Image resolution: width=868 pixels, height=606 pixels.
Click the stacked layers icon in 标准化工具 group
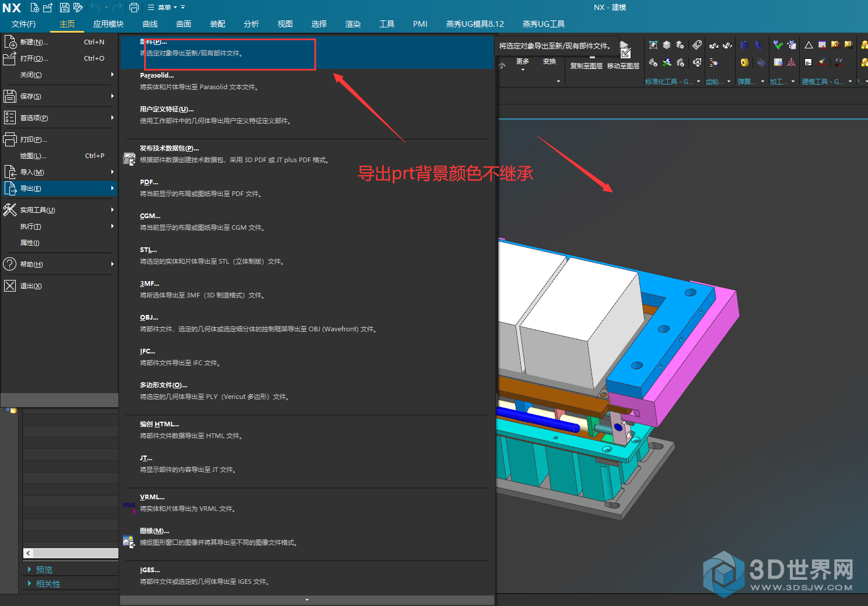pos(667,45)
